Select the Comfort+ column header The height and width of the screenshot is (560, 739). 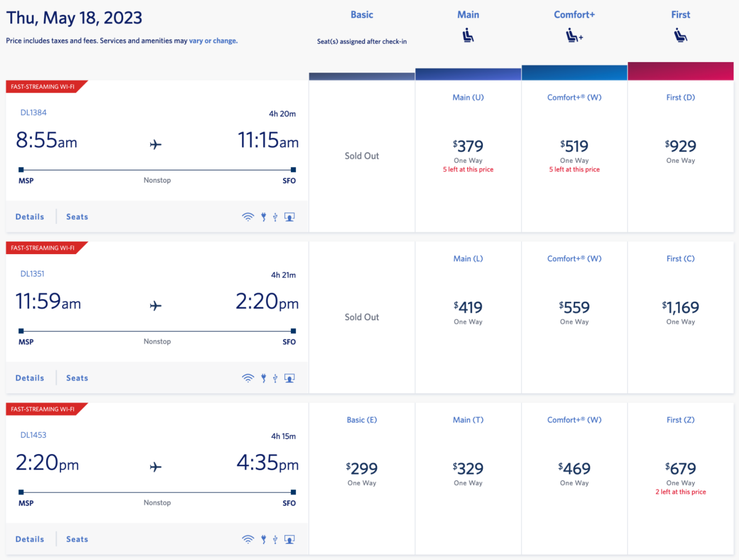tap(574, 15)
